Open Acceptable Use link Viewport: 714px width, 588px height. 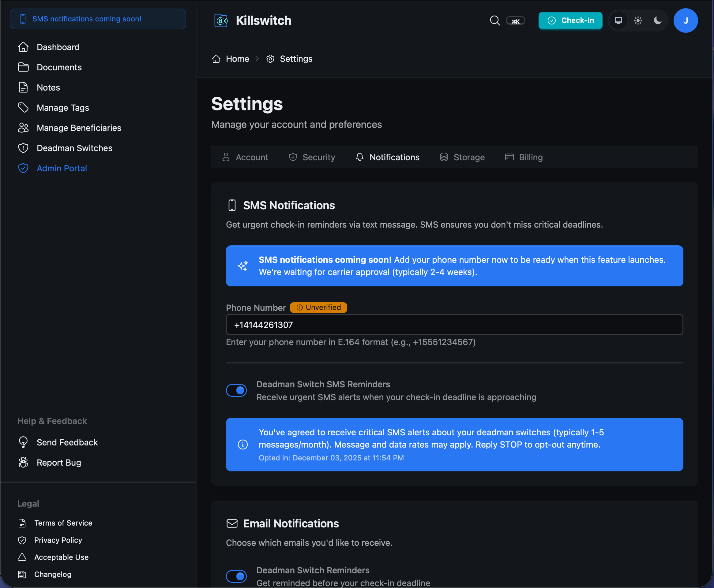pos(61,557)
